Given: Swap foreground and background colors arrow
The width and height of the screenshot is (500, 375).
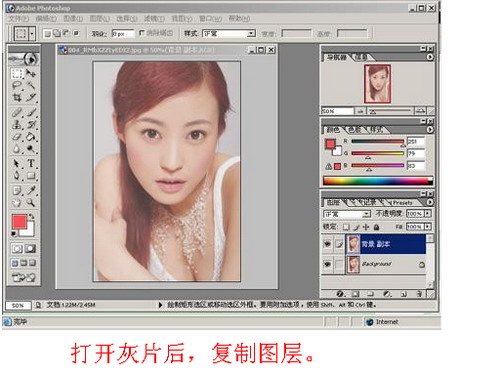Looking at the screenshot, I should click(x=31, y=216).
